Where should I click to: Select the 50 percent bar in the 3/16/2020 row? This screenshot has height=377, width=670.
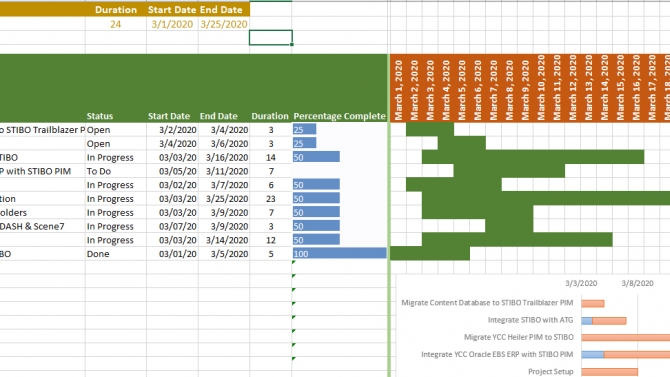[316, 157]
